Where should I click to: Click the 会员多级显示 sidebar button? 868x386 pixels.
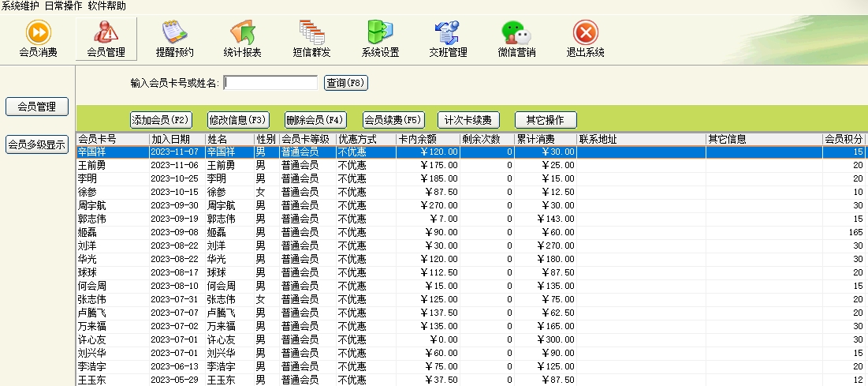[x=37, y=145]
